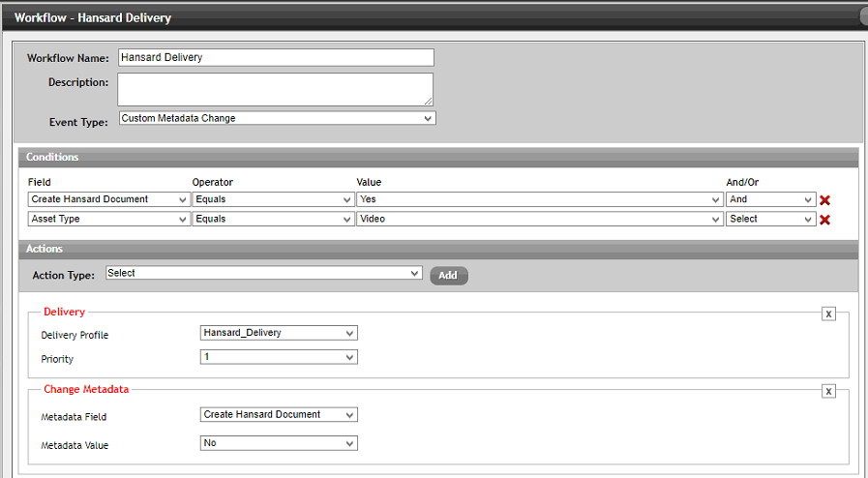The image size is (868, 478).
Task: Open the Equals operator dropdown for Create Hansard Document
Action: pyautogui.click(x=274, y=199)
